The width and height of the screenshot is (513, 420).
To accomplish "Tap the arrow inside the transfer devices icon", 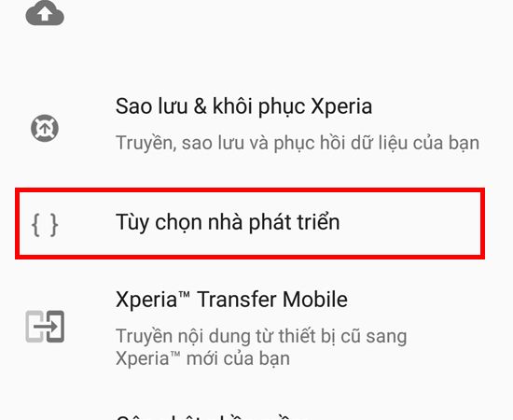I will (46, 327).
